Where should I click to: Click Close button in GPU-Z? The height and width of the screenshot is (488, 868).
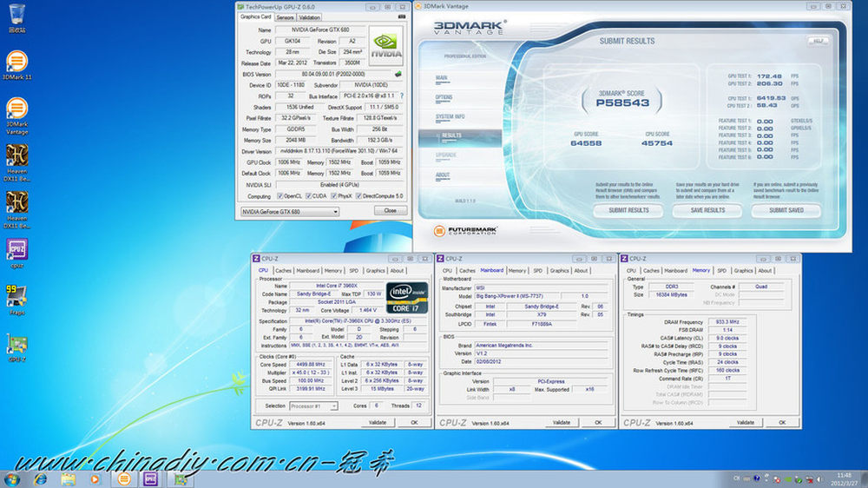[x=391, y=211]
